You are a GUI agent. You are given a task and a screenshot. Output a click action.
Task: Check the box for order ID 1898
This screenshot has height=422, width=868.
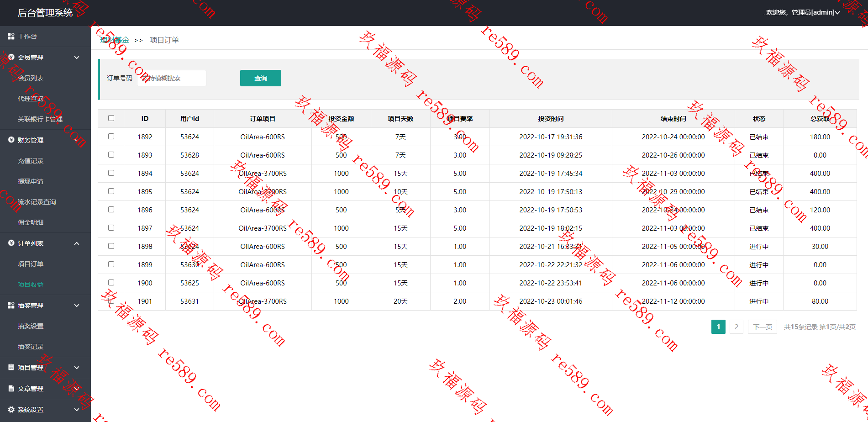(111, 246)
